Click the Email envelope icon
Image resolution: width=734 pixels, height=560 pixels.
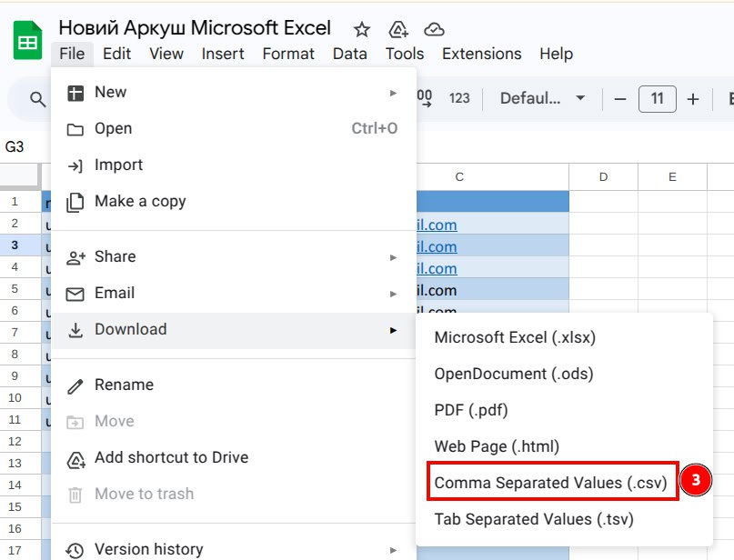75,294
